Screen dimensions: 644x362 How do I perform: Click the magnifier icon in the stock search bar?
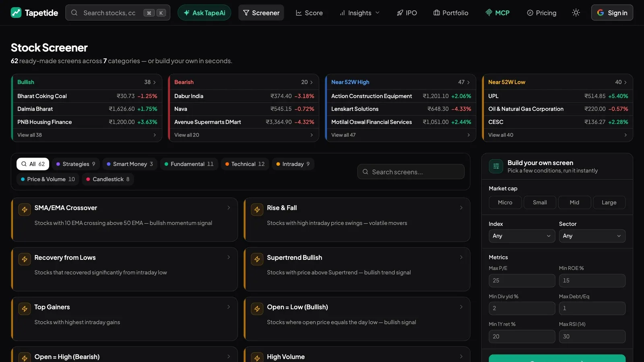[74, 12]
